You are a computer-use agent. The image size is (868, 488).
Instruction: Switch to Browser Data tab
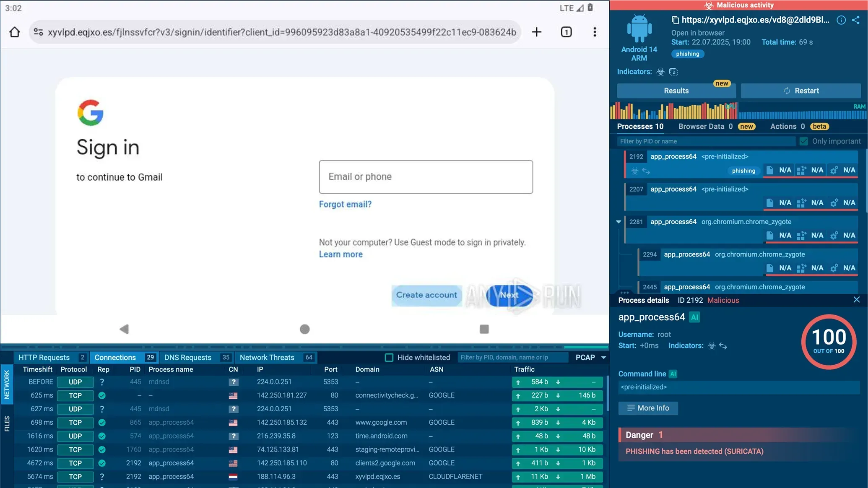[717, 127]
